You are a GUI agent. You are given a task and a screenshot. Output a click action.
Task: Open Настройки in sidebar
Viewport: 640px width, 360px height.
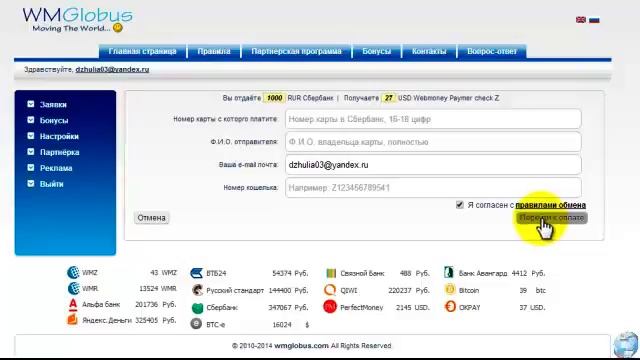click(59, 136)
